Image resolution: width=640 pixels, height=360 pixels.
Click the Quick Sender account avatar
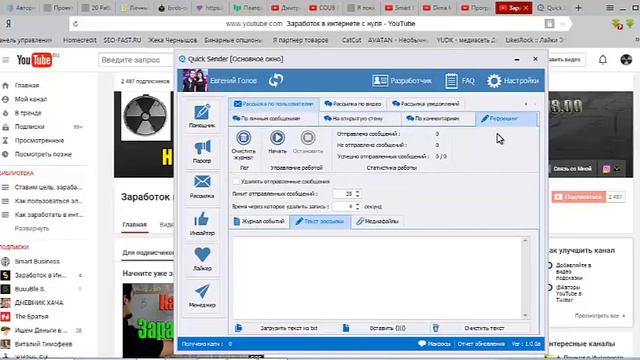click(195, 80)
